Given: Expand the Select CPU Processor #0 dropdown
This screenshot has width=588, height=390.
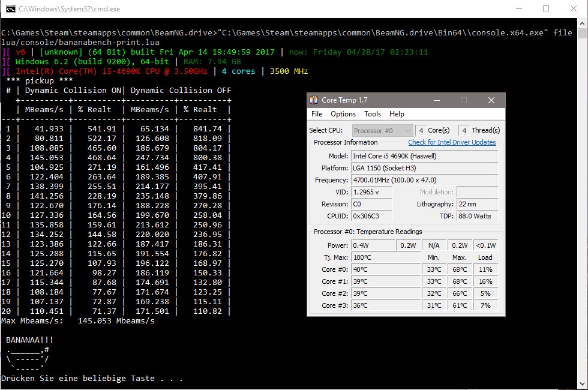Looking at the screenshot, I should pos(383,131).
